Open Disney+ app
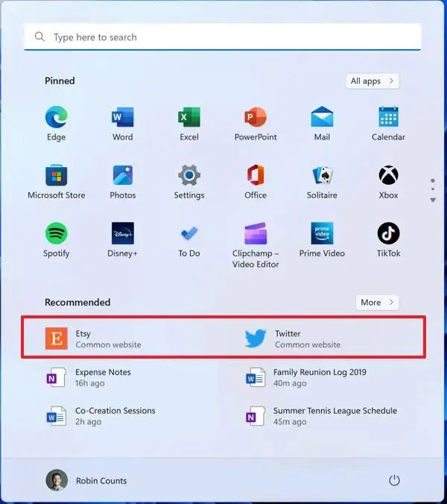447x504 pixels. tap(123, 240)
